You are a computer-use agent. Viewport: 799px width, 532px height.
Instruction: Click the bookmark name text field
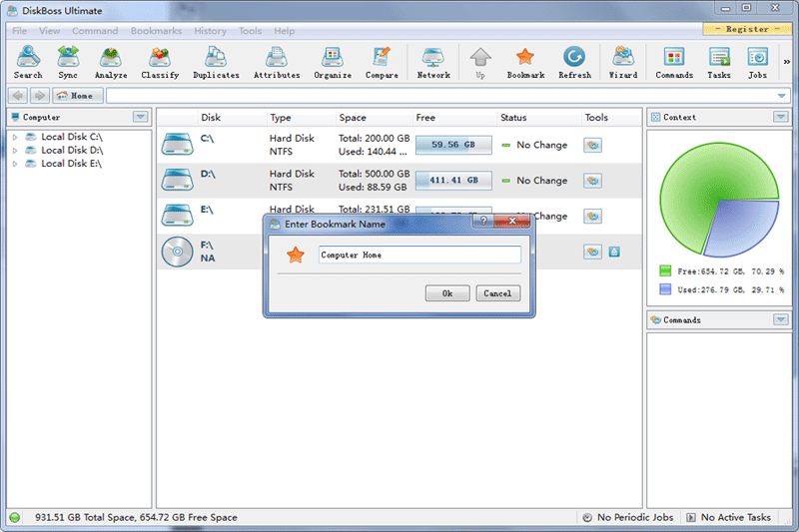(x=418, y=255)
